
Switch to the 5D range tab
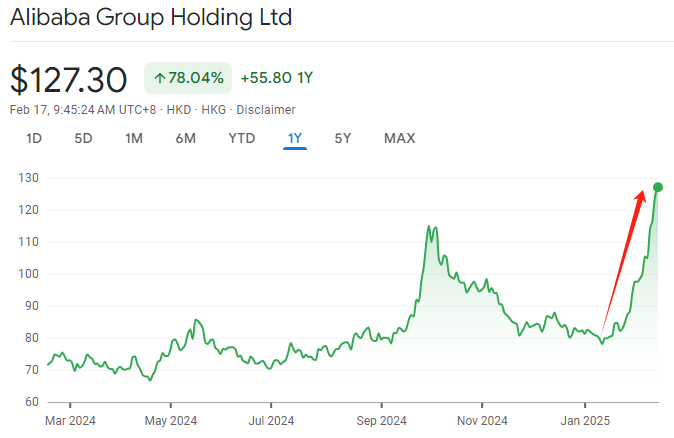pos(83,138)
